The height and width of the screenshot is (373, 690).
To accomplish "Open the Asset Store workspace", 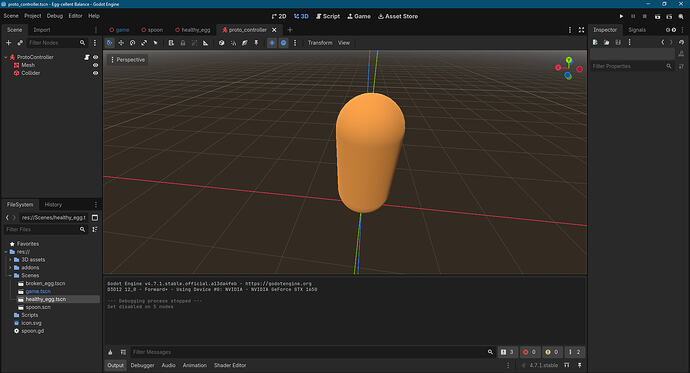I will (x=398, y=16).
